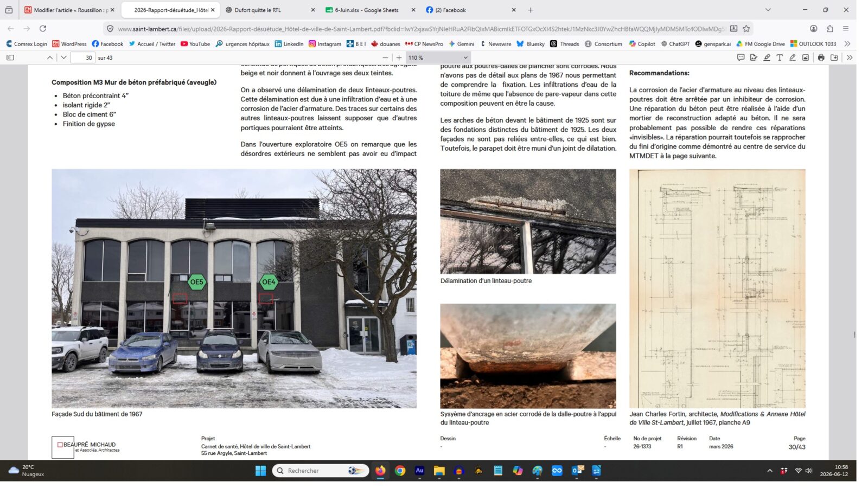Select the Highlight tool in PDF toolbar

coord(767,57)
